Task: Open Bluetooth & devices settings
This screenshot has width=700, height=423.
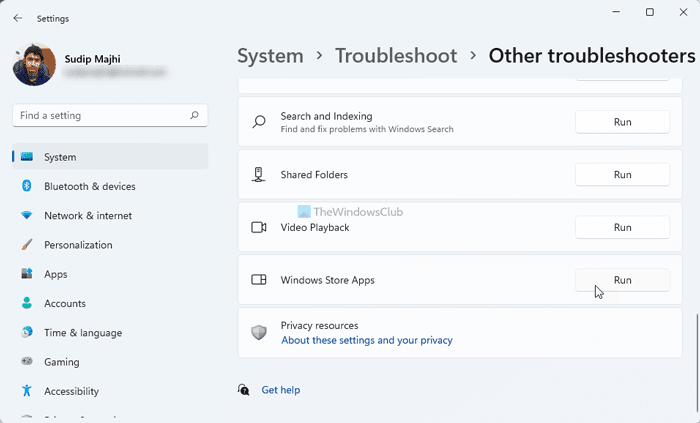Action: tap(110, 186)
